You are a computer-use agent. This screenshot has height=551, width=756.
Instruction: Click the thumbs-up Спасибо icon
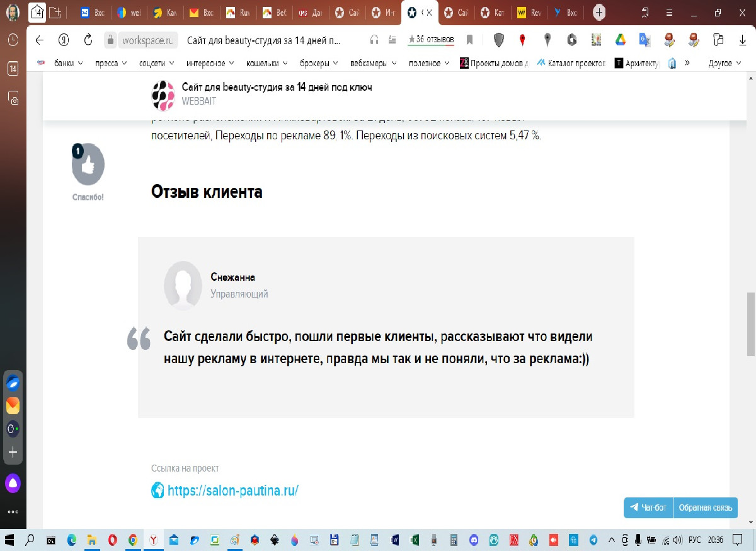point(88,165)
